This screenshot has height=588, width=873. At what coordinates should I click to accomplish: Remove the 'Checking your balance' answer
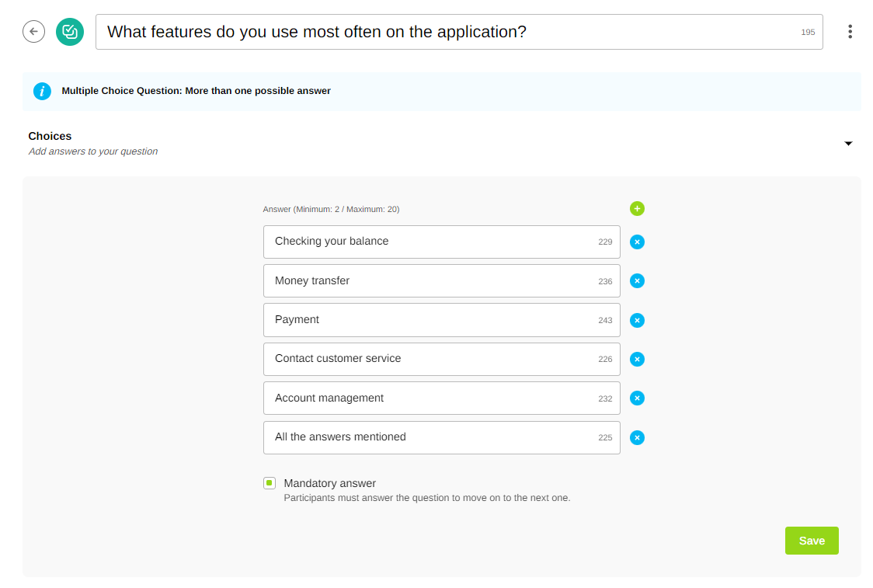click(x=637, y=242)
